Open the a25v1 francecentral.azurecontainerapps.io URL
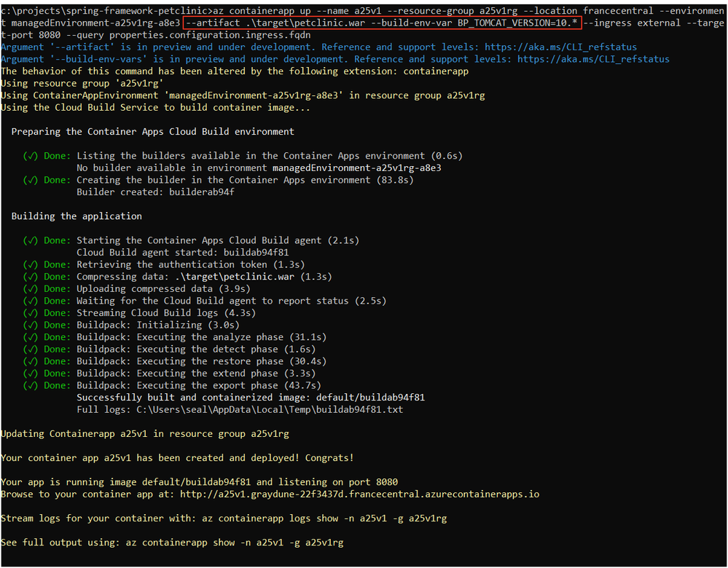The image size is (728, 568). 360,494
